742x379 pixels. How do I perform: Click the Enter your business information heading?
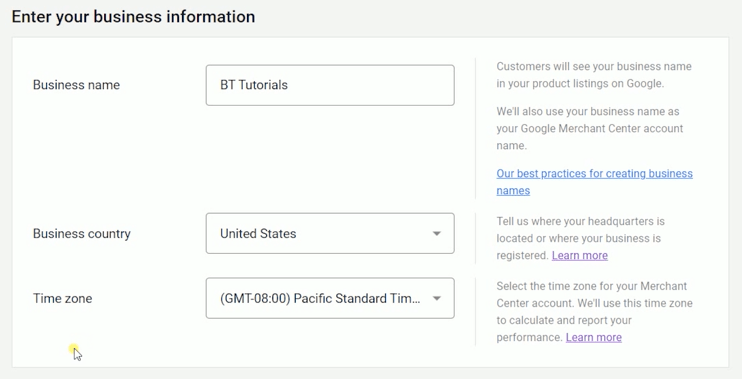click(x=133, y=17)
